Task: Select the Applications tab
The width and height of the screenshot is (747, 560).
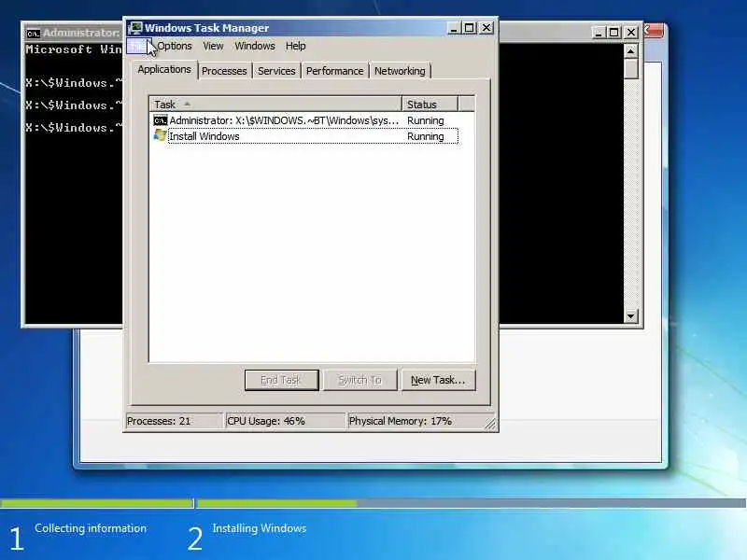Action: point(164,69)
